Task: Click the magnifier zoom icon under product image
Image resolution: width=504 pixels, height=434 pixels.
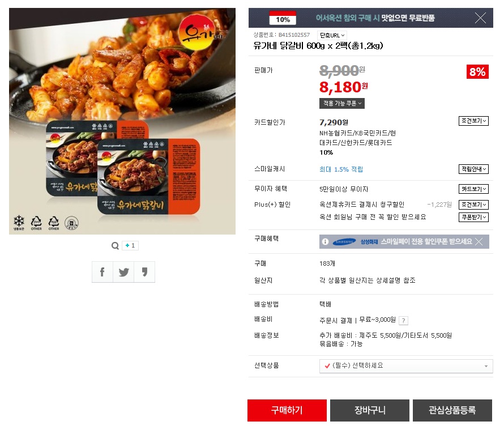Action: coord(115,246)
